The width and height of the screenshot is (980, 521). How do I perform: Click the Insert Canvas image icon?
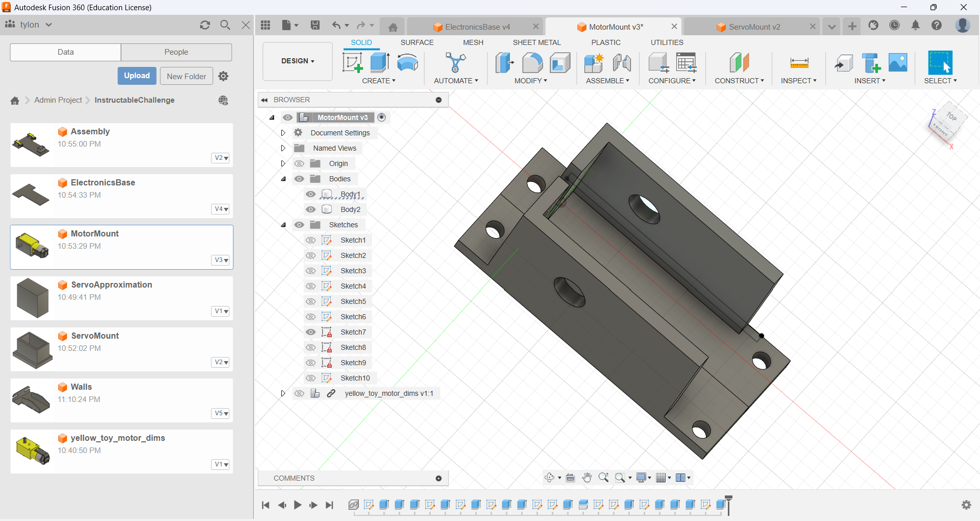coord(898,63)
